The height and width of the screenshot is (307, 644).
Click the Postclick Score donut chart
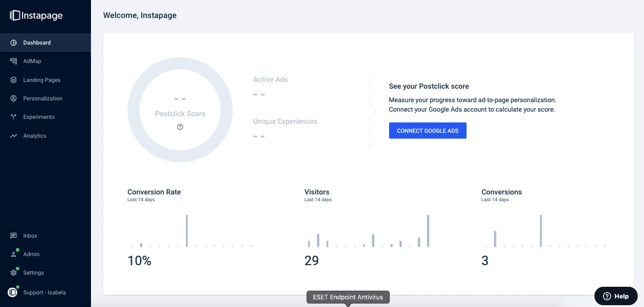[x=180, y=110]
